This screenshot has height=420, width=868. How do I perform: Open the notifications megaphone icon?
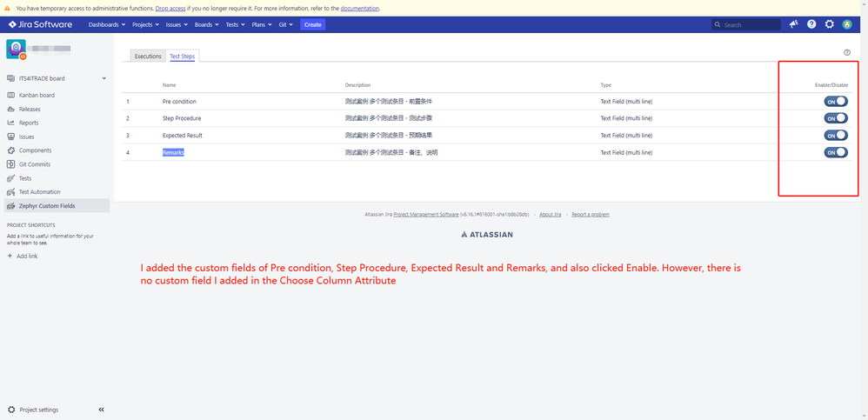[x=794, y=24]
